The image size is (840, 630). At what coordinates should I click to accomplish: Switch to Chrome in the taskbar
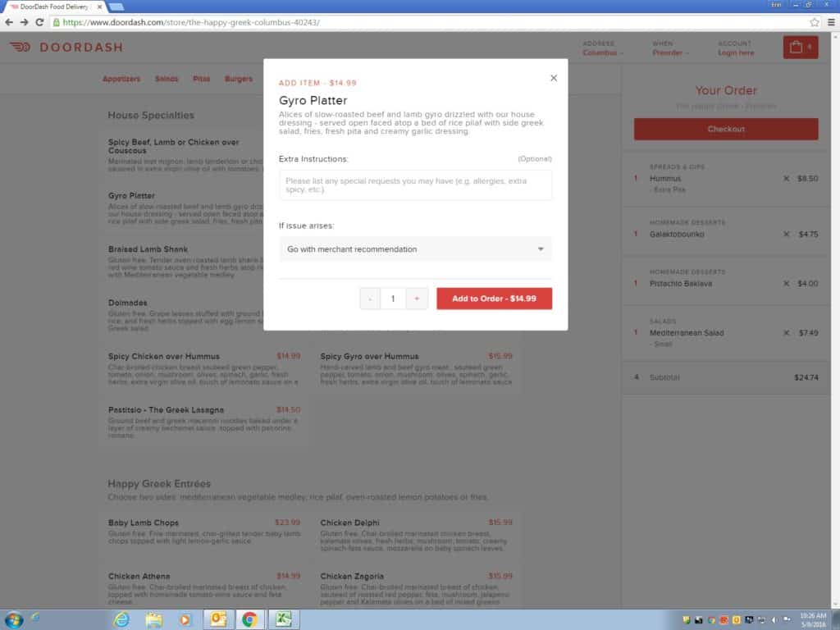(x=249, y=620)
